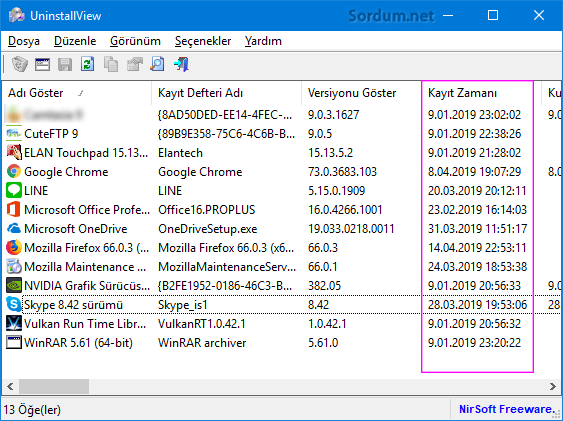
Task: Open the Dosya menu
Action: (24, 41)
